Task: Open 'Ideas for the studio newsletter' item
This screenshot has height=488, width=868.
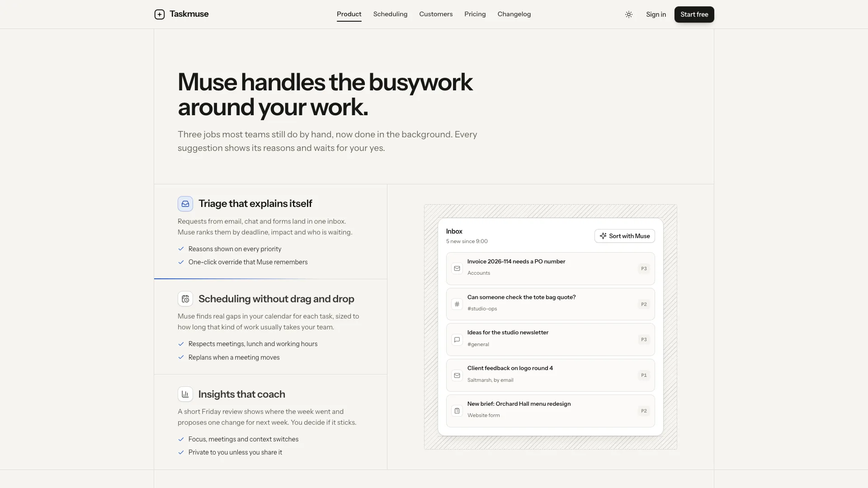Action: [x=550, y=340]
